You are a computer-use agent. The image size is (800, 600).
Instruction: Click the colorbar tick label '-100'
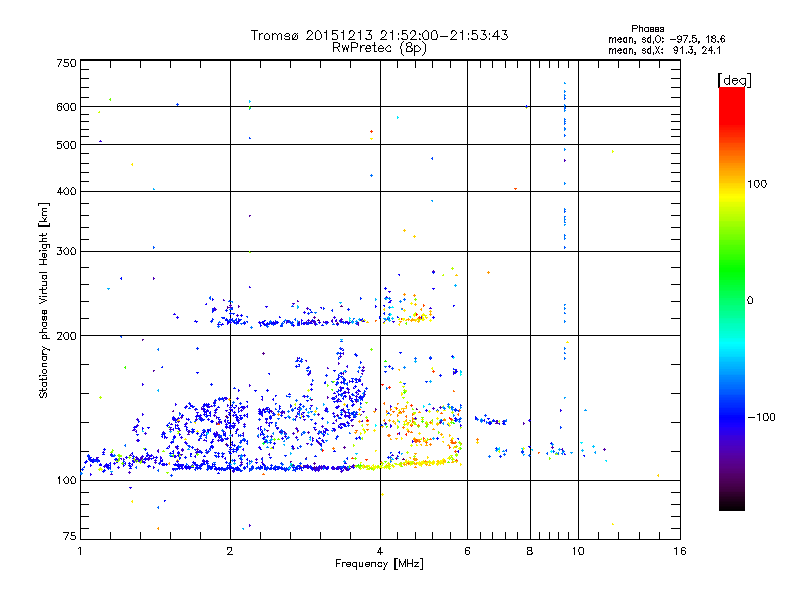(x=761, y=417)
